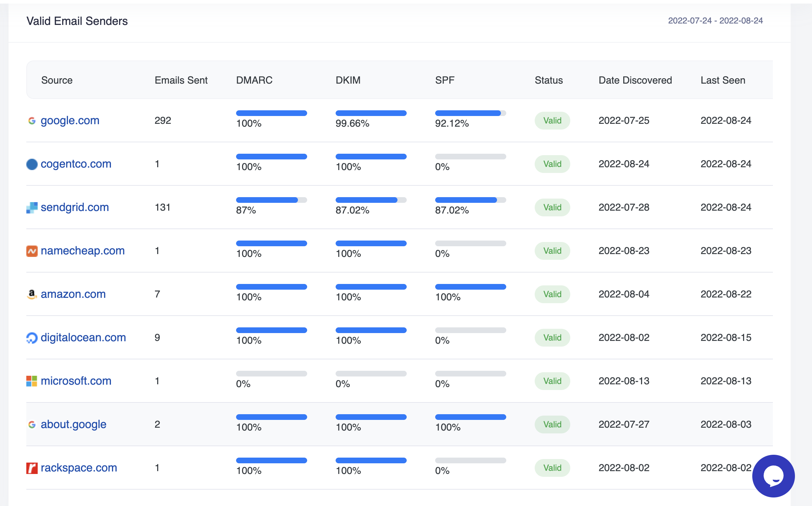
Task: Click the Emails Sent column header
Action: click(181, 80)
